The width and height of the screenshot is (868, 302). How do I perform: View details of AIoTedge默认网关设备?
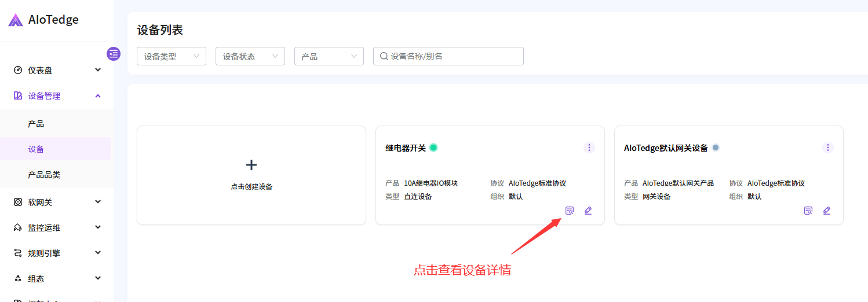pos(808,211)
